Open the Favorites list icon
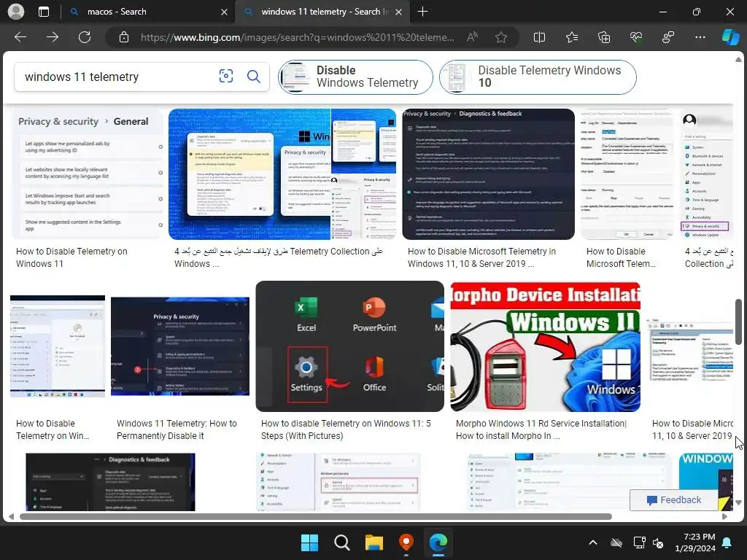The width and height of the screenshot is (747, 560). pos(572,37)
